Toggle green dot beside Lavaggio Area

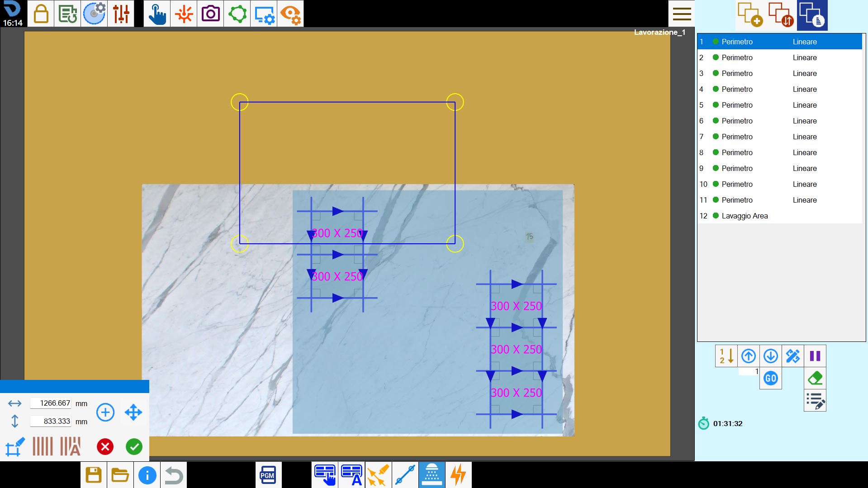coord(716,216)
